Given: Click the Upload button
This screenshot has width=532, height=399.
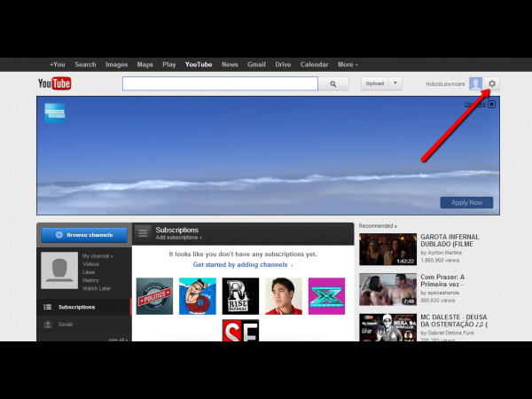Looking at the screenshot, I should pos(375,83).
